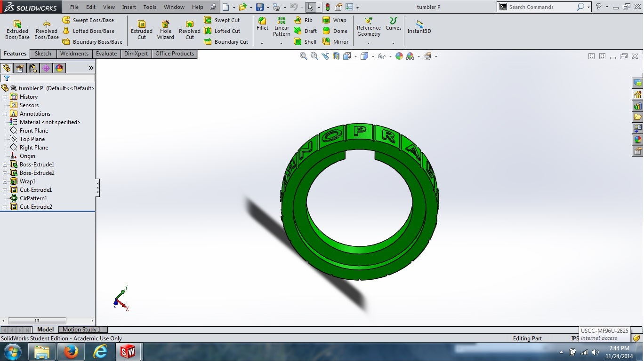Click the Previous View icon
Screen dimensions: 644x362
[x=325, y=56]
